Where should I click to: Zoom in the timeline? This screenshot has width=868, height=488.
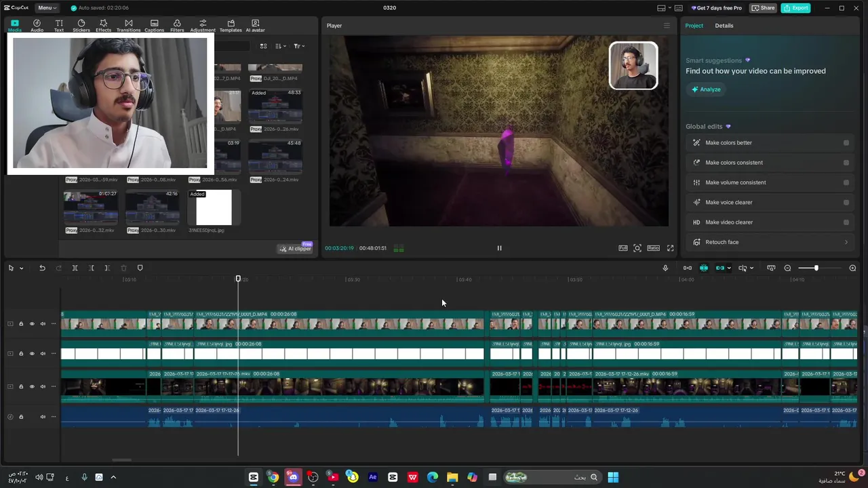852,268
